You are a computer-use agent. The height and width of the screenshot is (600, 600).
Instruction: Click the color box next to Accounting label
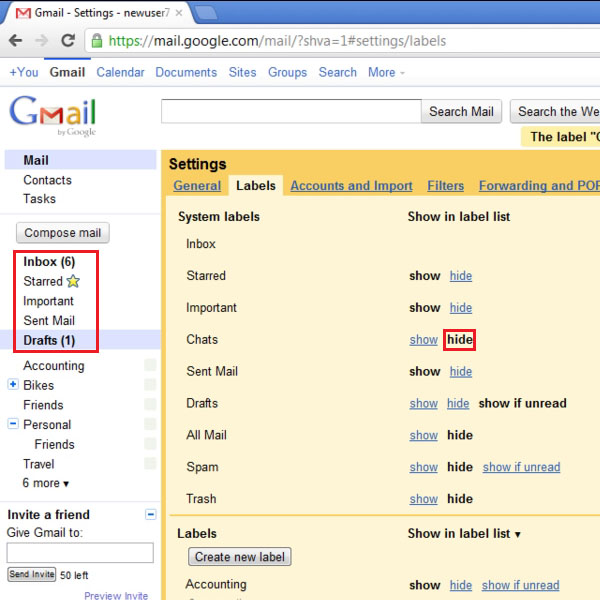150,365
